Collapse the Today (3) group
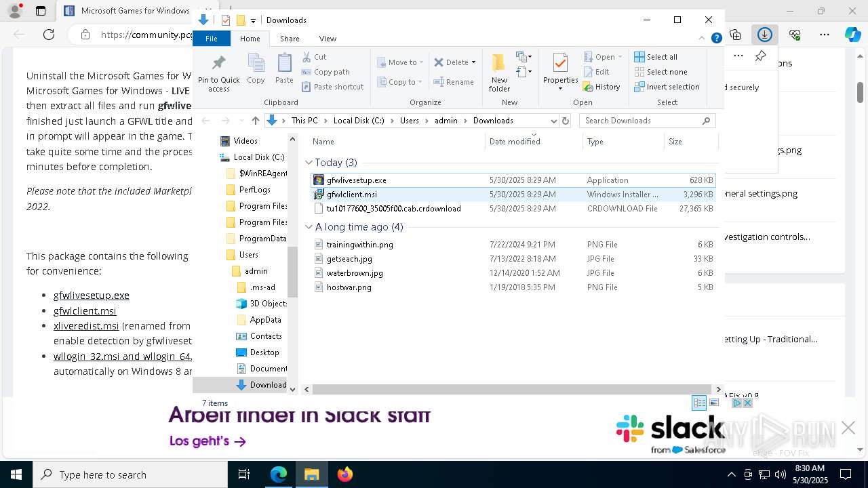This screenshot has width=868, height=488. [309, 163]
